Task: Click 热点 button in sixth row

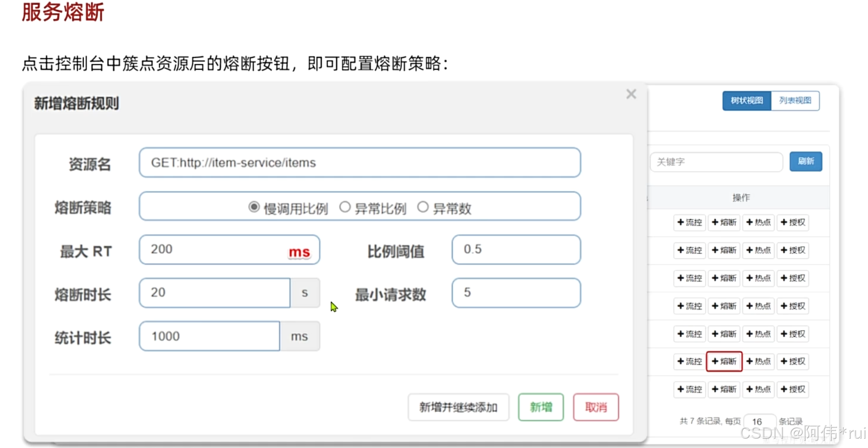Action: click(x=759, y=362)
